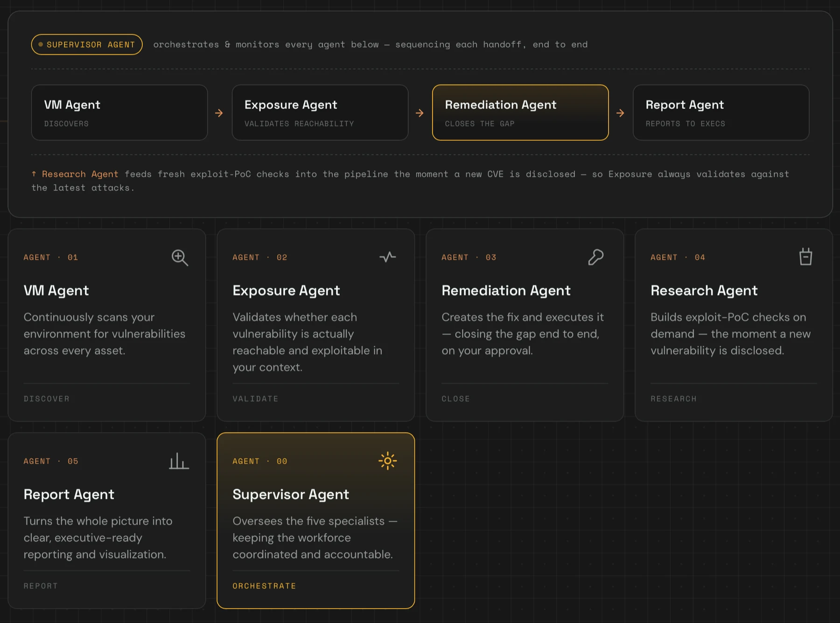840x623 pixels.
Task: Click the REPORTS TO EXECS subtitle
Action: tap(686, 124)
